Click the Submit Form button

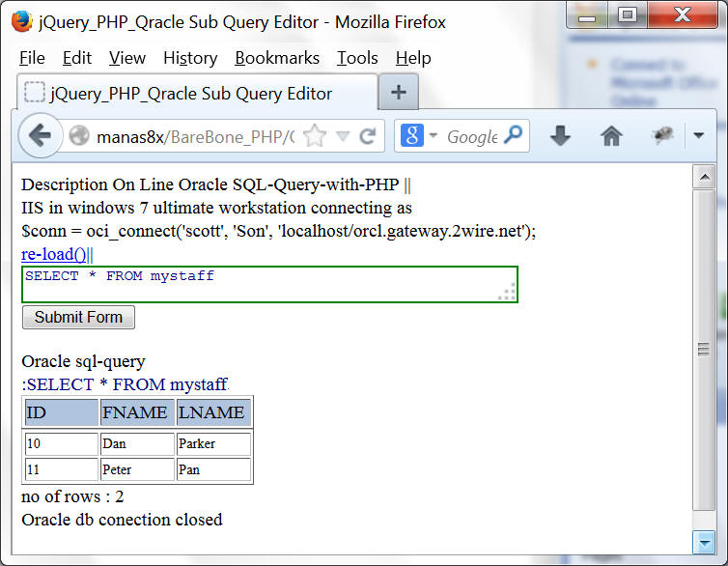click(x=78, y=317)
